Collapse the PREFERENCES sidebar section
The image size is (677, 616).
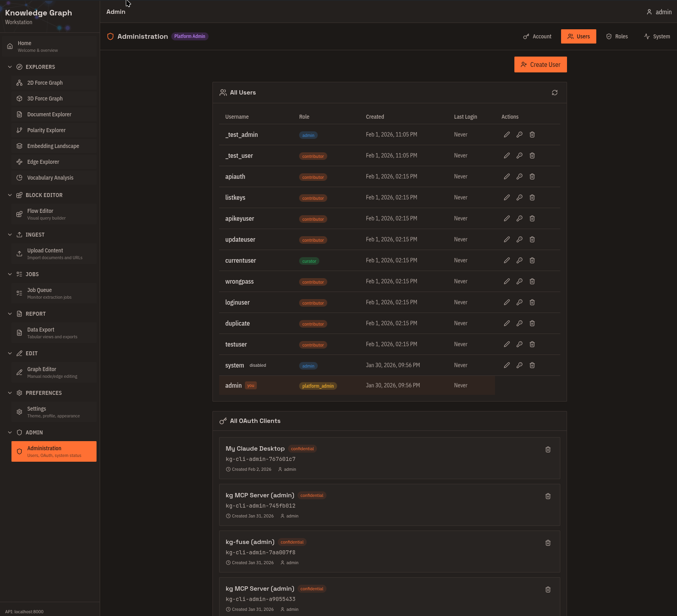tap(10, 393)
